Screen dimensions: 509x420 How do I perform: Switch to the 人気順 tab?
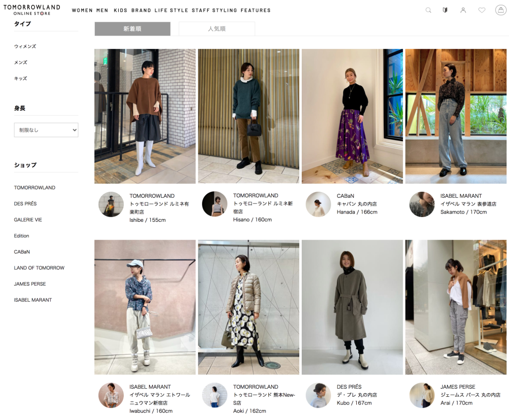[217, 29]
